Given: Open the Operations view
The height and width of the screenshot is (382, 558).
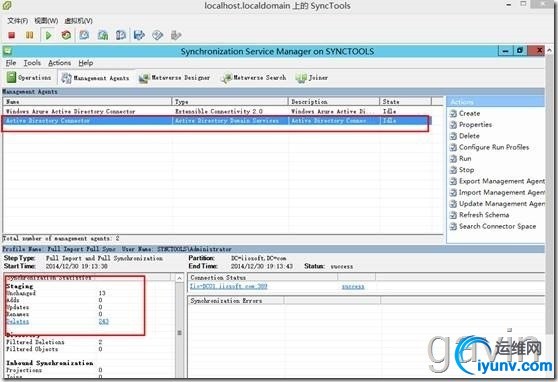Looking at the screenshot, I should [x=29, y=77].
